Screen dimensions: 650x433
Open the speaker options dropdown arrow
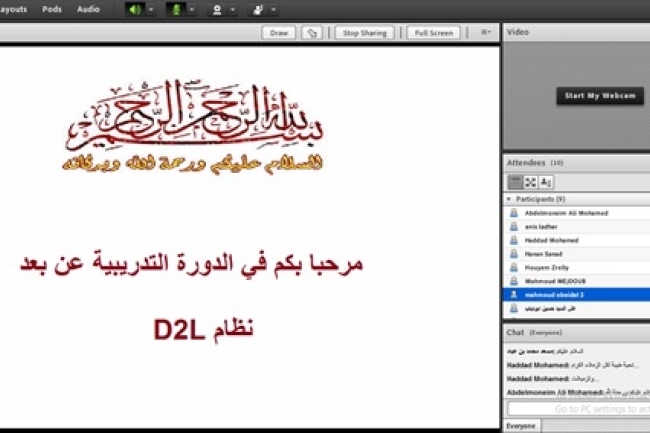click(151, 9)
